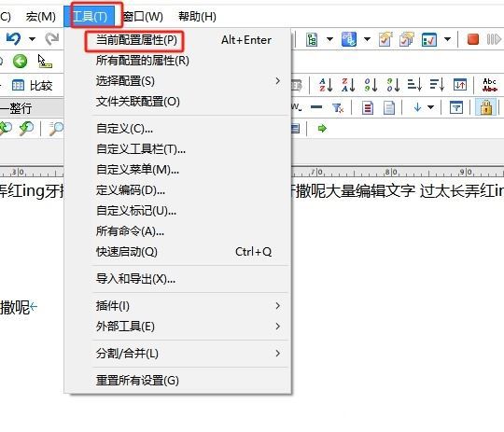
Task: Open 自定义(C)... settings
Action: pos(177,129)
